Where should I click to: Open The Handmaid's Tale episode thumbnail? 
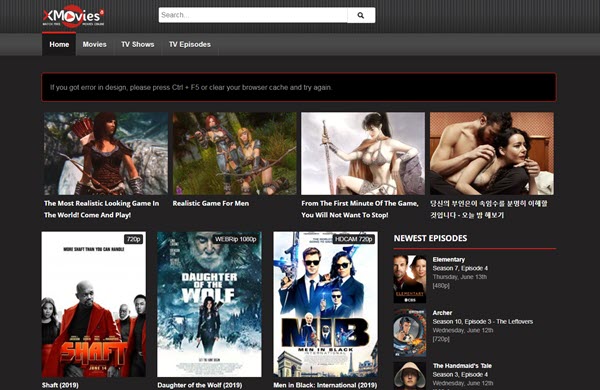click(410, 376)
